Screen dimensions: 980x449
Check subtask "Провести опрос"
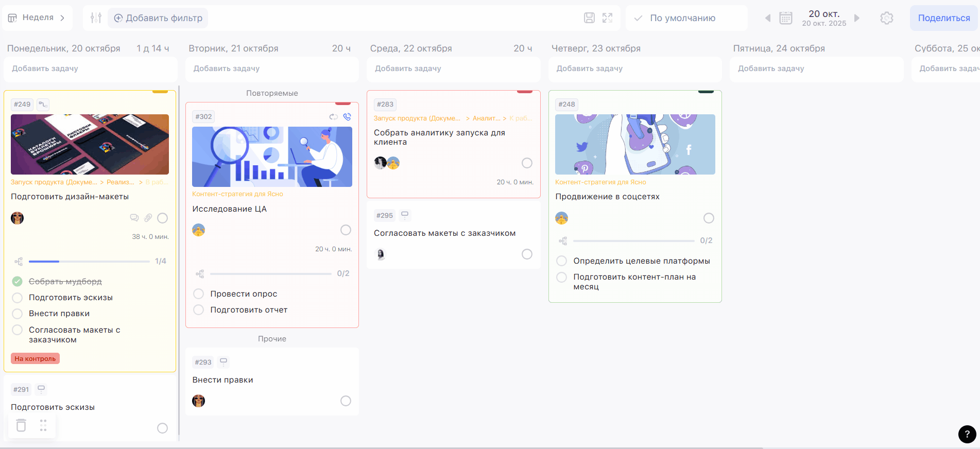[x=199, y=294]
